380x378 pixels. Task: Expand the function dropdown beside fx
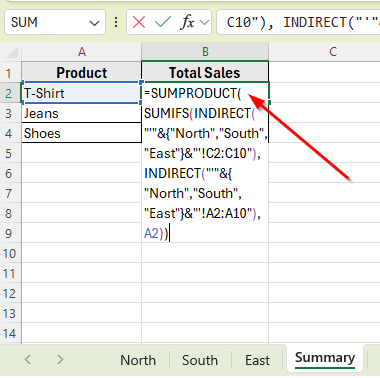(204, 23)
